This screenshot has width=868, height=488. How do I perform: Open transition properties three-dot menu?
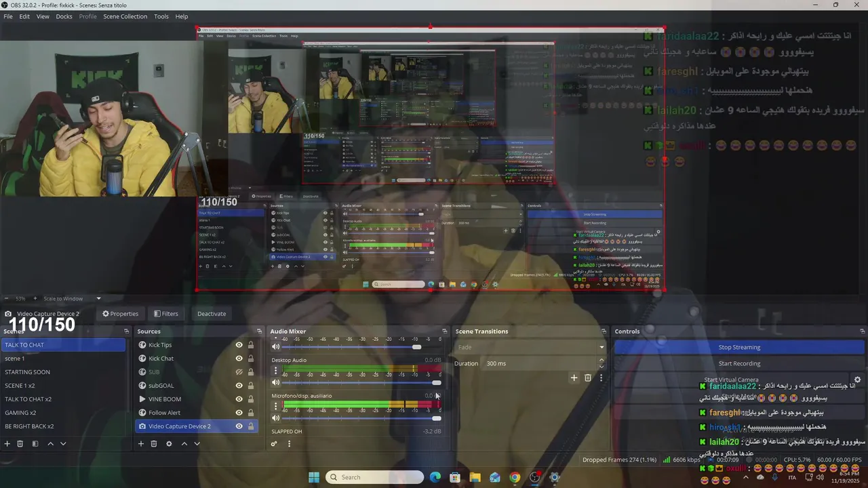click(x=601, y=378)
